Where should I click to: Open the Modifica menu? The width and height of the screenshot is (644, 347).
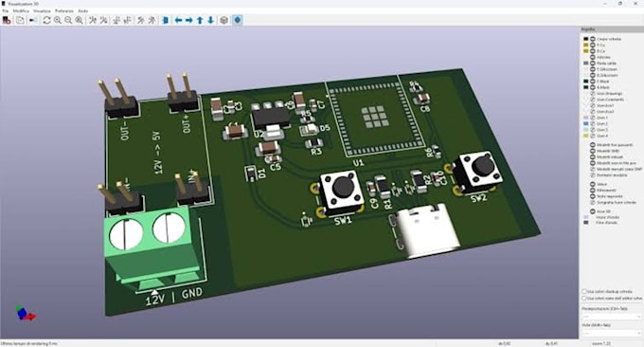point(21,10)
